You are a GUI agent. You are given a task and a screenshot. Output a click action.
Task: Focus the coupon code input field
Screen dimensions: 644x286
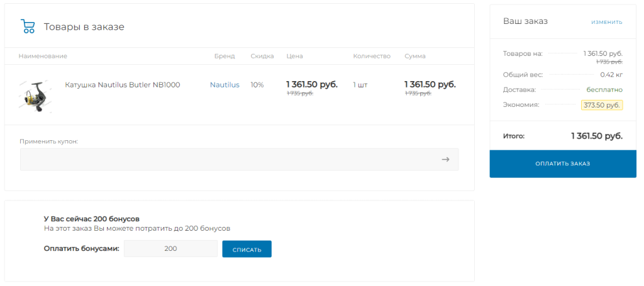point(226,160)
